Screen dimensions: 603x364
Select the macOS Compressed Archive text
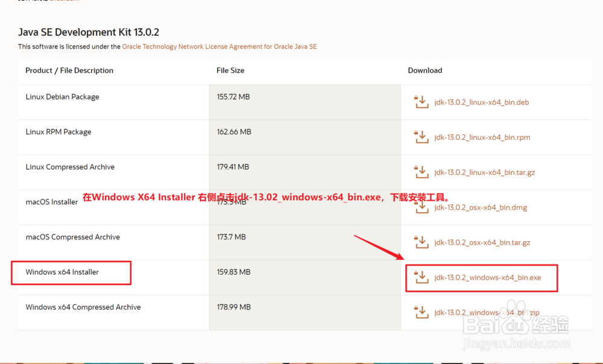point(73,237)
